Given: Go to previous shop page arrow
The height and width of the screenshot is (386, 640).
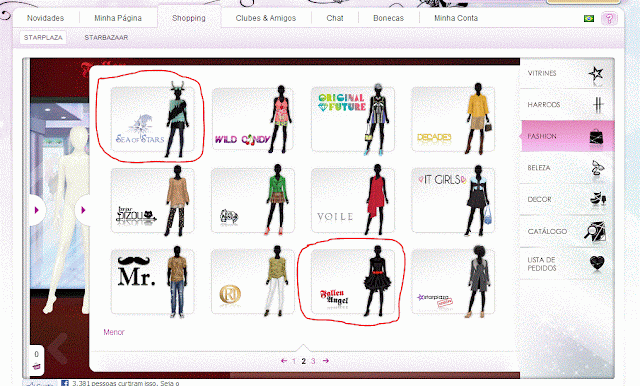Looking at the screenshot, I should click(284, 361).
